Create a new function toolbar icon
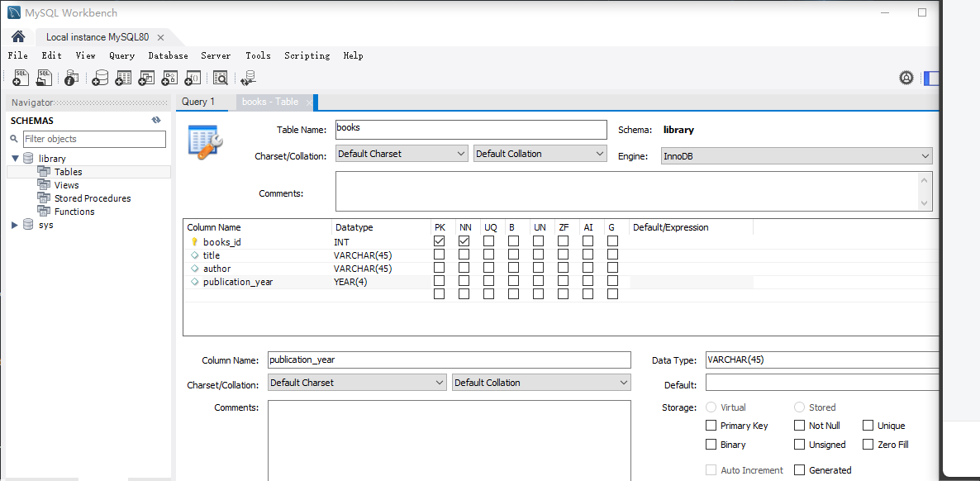This screenshot has width=980, height=481. (x=193, y=78)
